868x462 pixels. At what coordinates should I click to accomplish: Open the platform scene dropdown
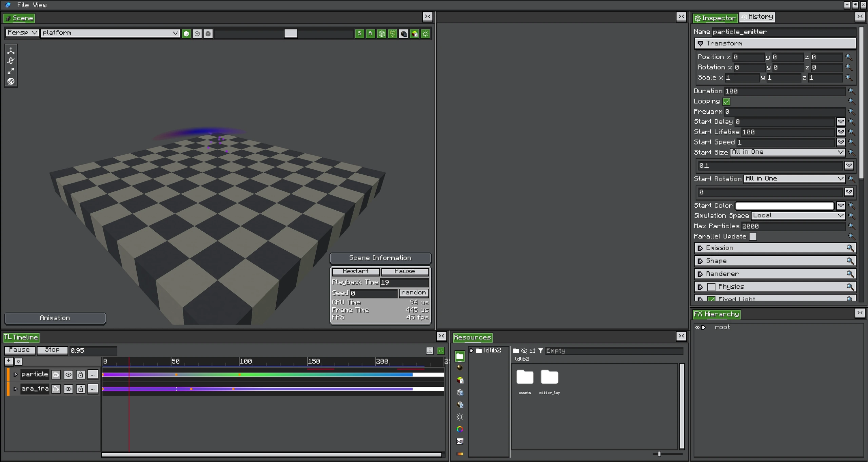tap(110, 33)
